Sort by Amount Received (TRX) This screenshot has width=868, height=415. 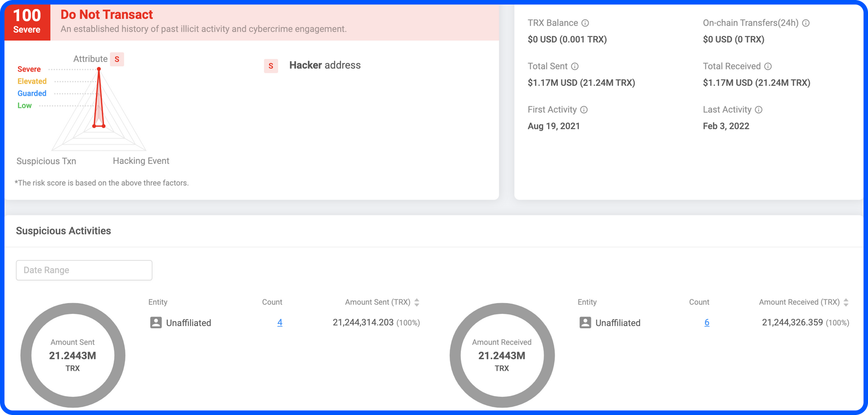pyautogui.click(x=845, y=302)
